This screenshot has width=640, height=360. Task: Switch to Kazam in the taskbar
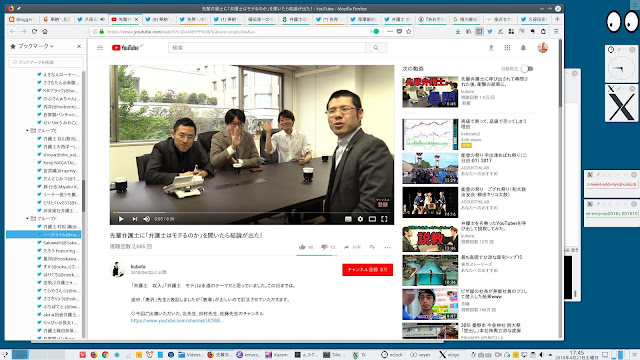[277, 355]
